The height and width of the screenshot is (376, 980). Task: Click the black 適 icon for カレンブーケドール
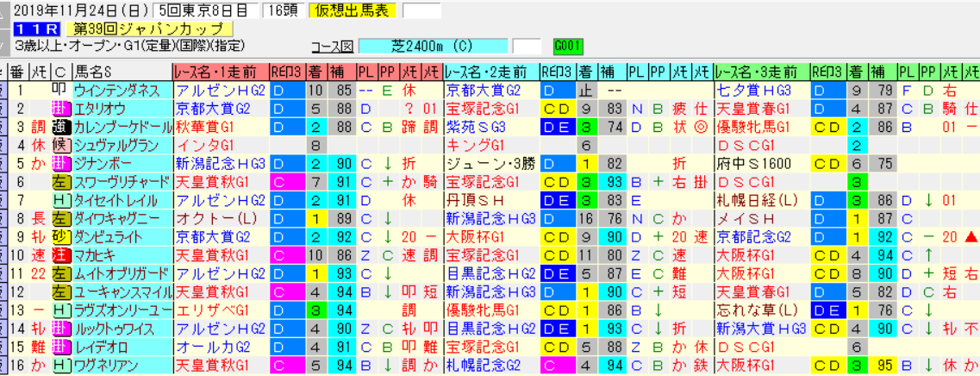(x=60, y=126)
